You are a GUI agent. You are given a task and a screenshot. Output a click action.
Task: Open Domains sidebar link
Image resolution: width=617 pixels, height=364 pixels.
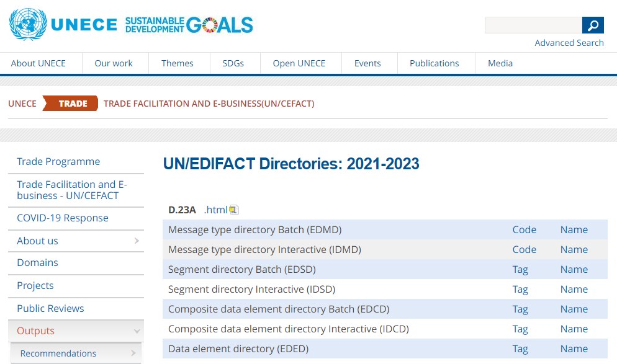click(37, 262)
